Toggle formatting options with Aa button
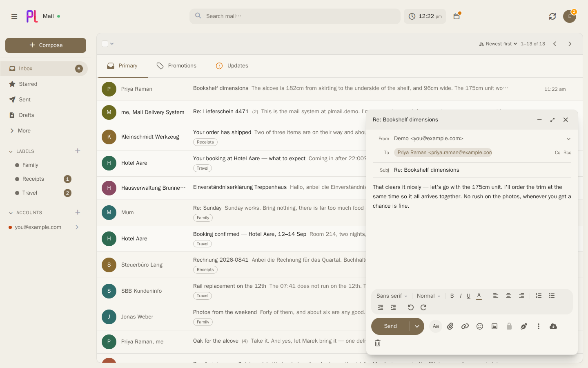This screenshot has width=588, height=368. [436, 326]
